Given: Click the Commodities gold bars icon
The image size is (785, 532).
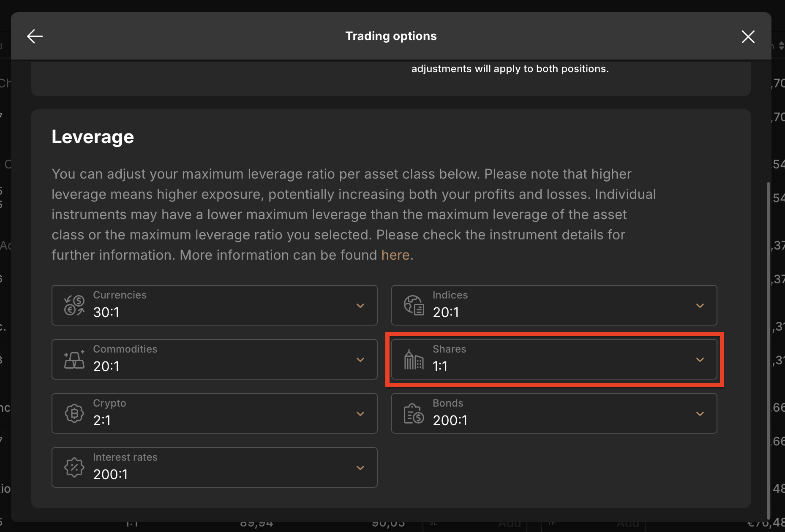Looking at the screenshot, I should click(74, 359).
